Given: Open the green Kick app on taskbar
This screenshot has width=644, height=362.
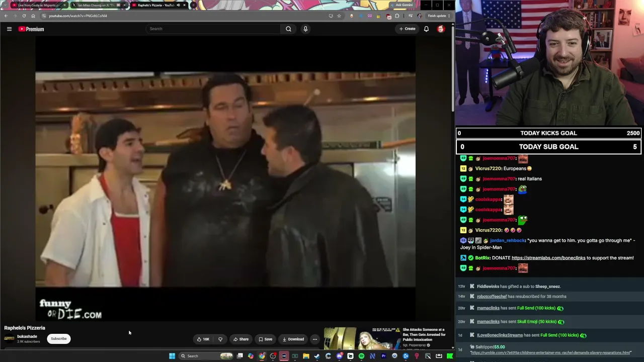Looking at the screenshot, I should (x=450, y=356).
